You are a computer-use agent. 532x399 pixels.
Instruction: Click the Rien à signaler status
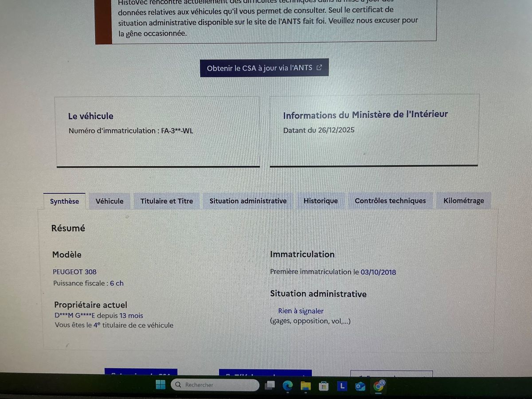tap(301, 311)
